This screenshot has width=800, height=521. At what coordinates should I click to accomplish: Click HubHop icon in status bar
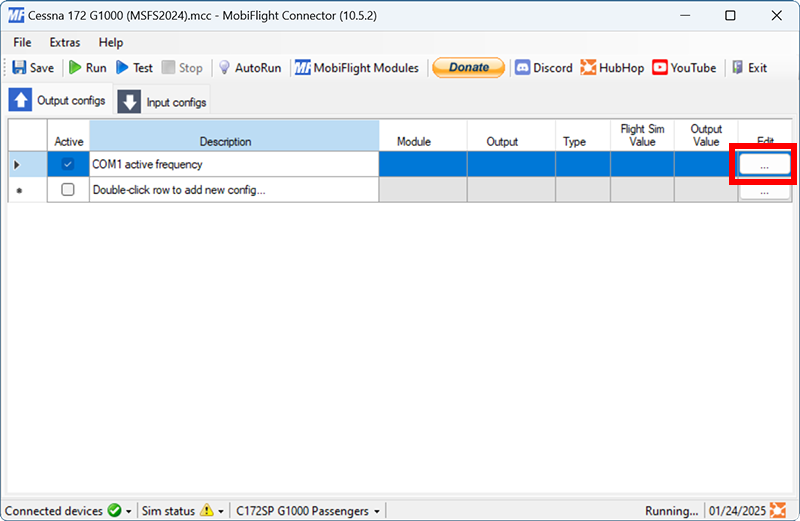(x=778, y=510)
